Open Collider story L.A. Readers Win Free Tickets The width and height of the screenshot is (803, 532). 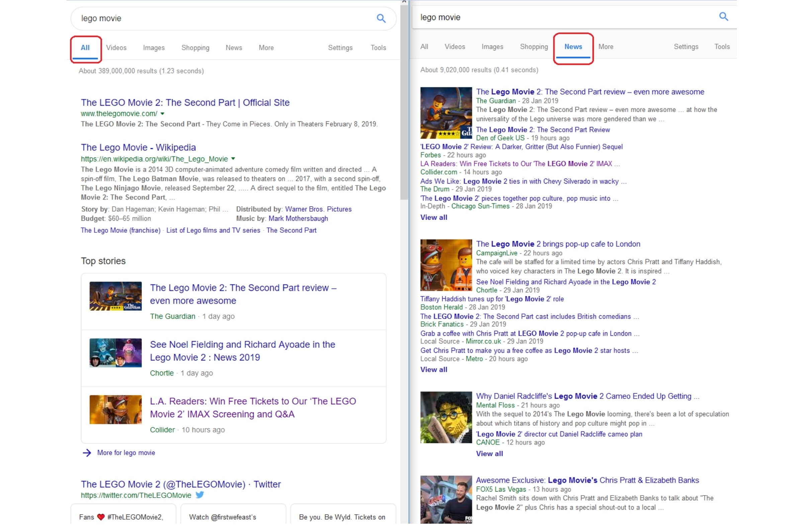253,408
